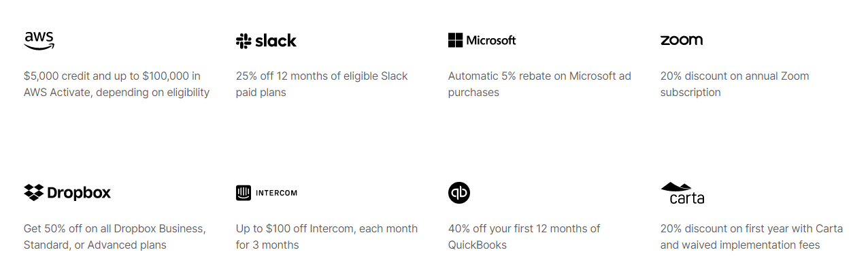Open the Carta logo

pyautogui.click(x=682, y=193)
